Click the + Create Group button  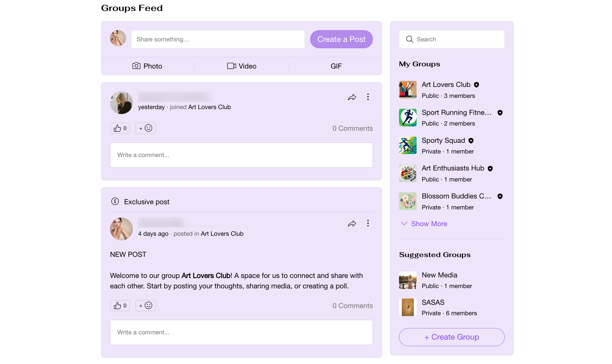click(451, 337)
